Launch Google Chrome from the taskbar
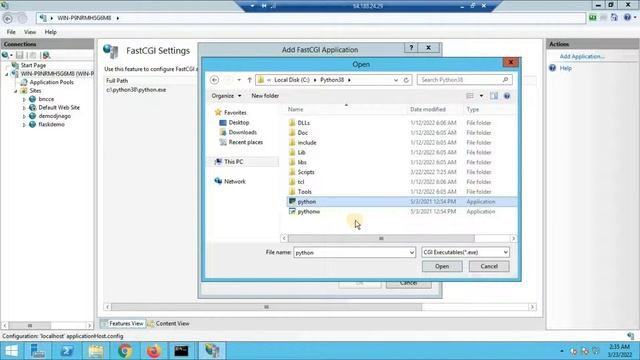This screenshot has width=640, height=360. [125, 351]
